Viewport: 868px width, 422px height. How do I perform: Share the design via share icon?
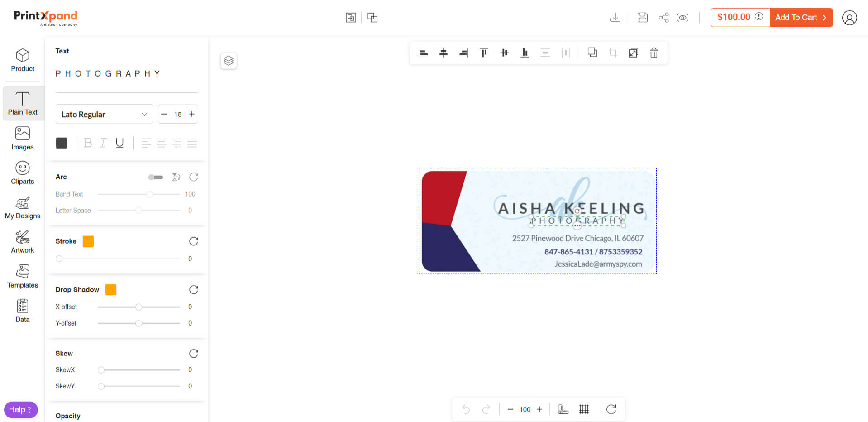[663, 18]
